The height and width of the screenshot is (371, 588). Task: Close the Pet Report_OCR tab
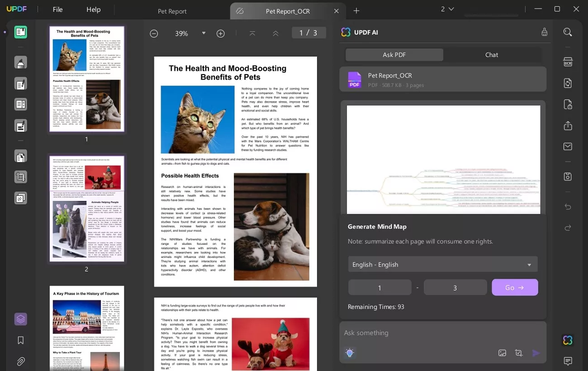point(336,11)
